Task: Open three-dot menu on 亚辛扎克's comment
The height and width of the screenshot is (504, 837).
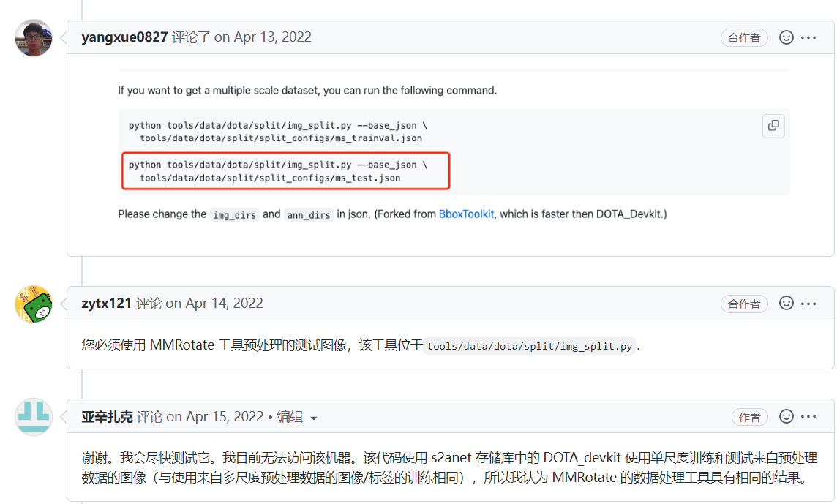Action: (808, 416)
